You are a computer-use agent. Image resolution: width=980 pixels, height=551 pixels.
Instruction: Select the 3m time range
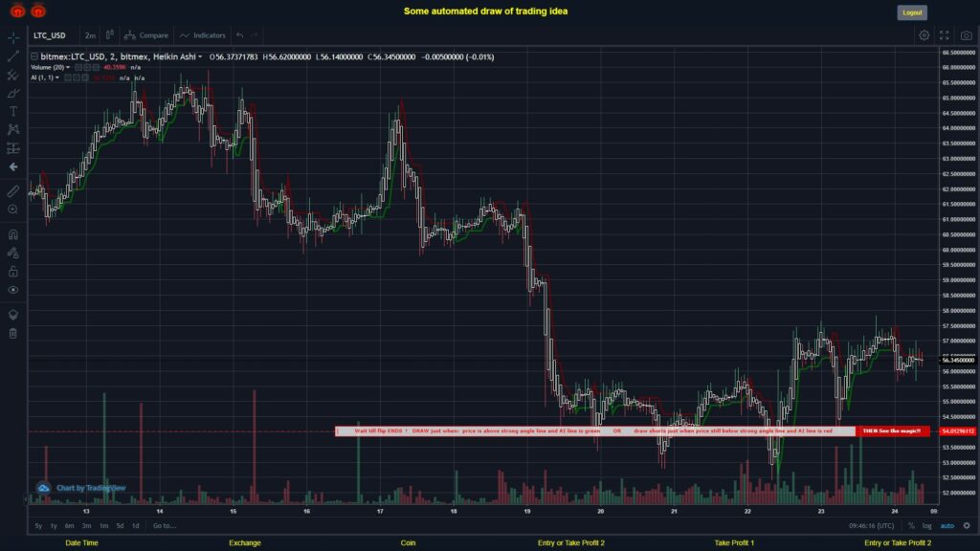click(86, 526)
